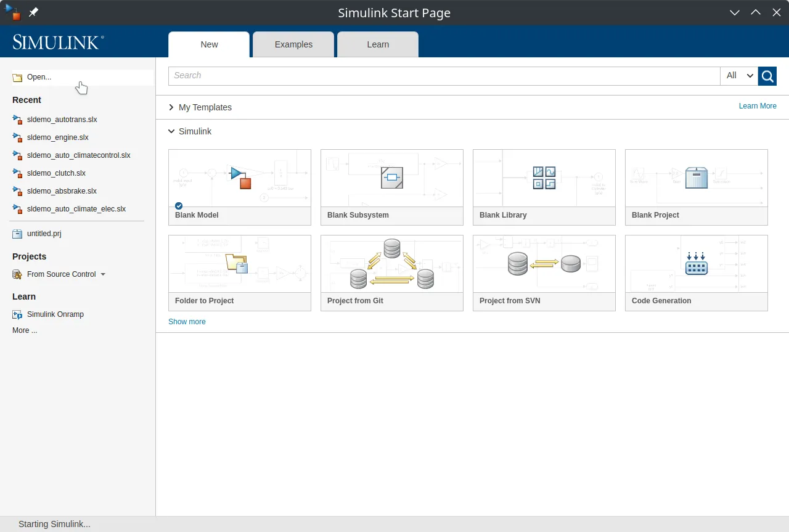Click the sldemo_auto_climate_elec.slx model icon
This screenshot has width=789, height=532.
coord(17,209)
